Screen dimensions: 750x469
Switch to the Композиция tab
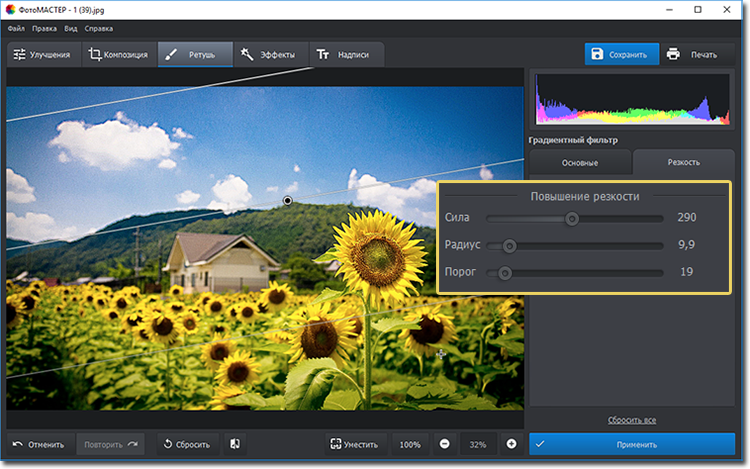[x=118, y=54]
